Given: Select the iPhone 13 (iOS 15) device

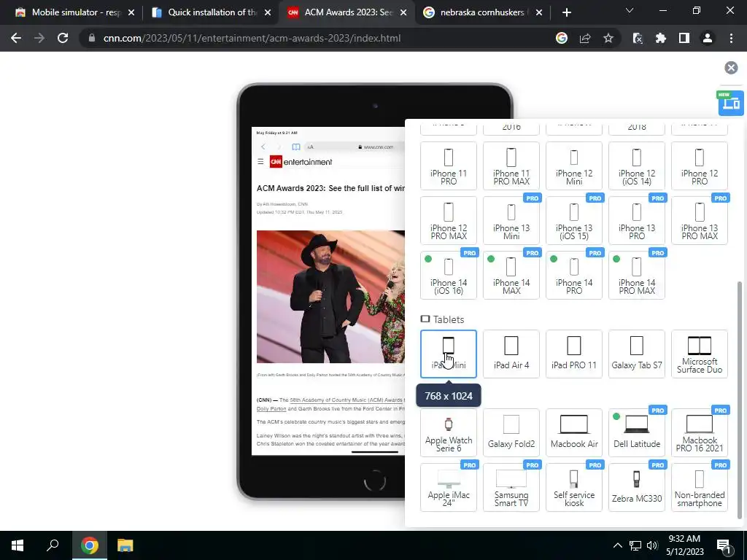Looking at the screenshot, I should (574, 220).
